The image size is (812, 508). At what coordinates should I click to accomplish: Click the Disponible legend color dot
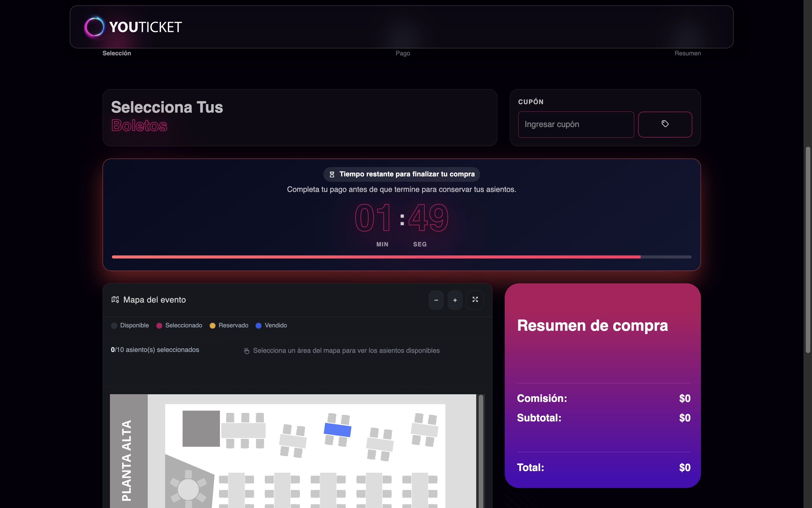pyautogui.click(x=114, y=326)
